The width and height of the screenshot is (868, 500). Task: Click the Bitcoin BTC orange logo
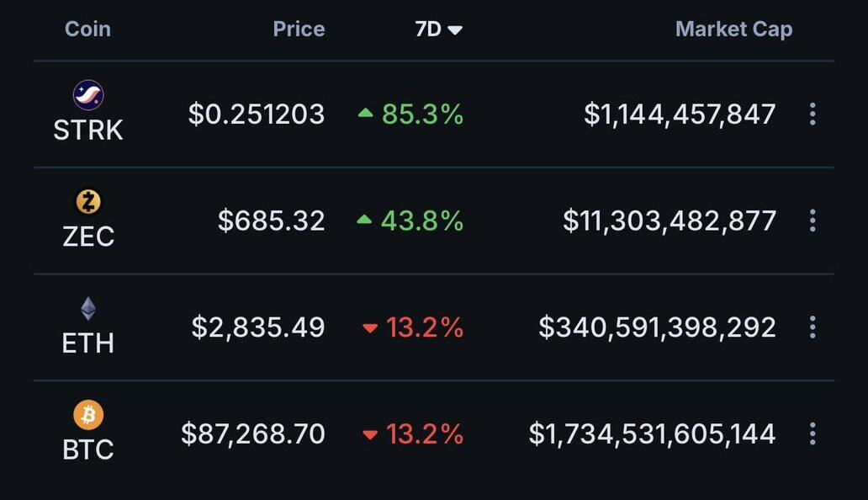coord(88,415)
